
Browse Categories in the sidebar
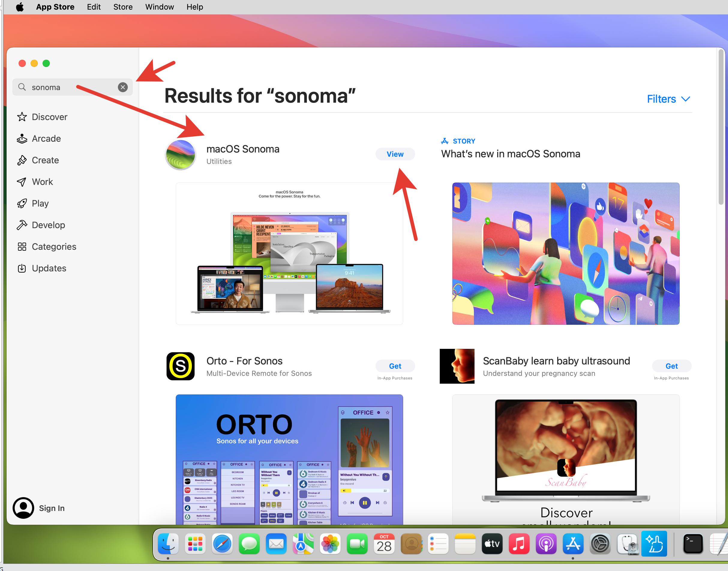tap(46, 247)
